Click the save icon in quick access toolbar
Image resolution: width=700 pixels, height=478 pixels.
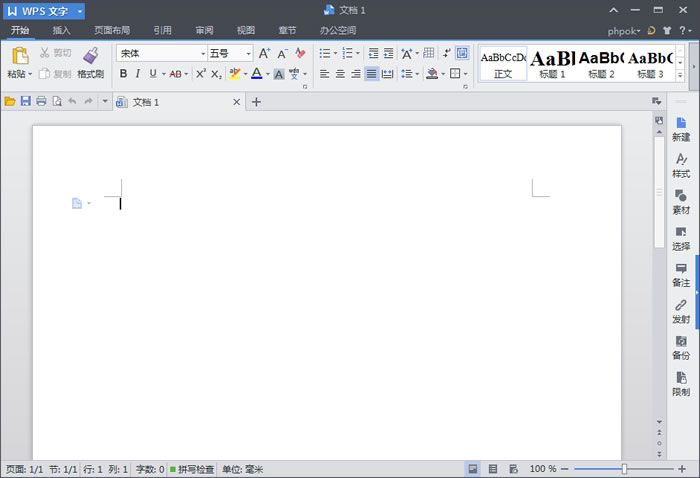coord(26,102)
